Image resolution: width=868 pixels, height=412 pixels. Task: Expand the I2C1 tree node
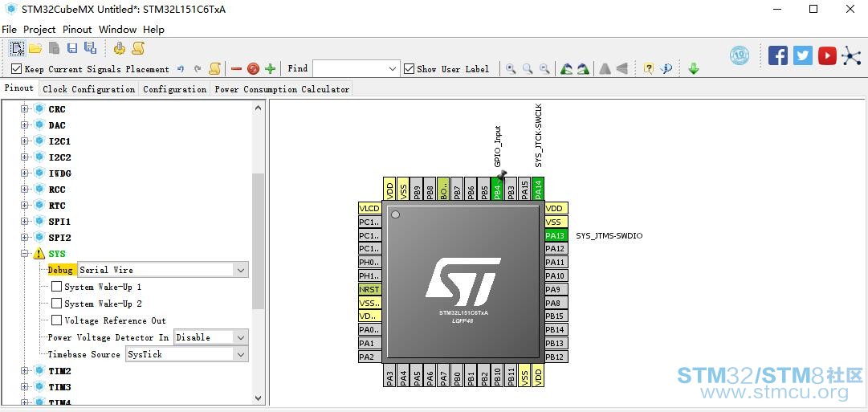coord(24,141)
